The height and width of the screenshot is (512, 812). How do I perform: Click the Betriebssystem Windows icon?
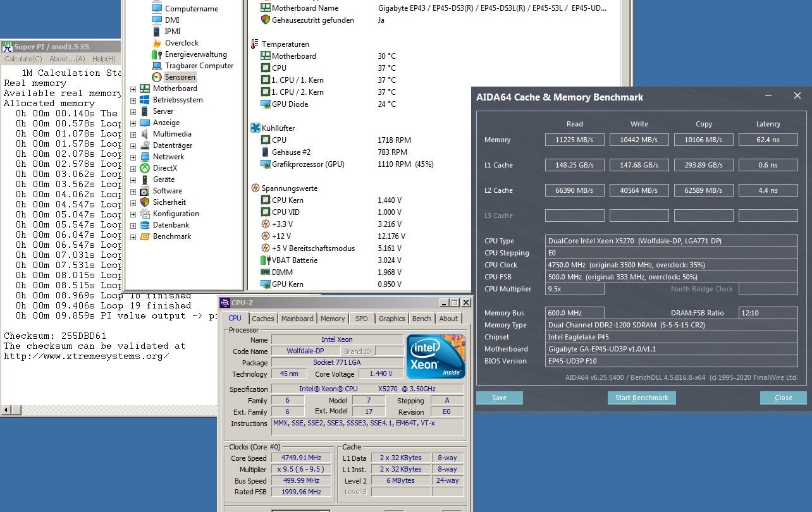(x=144, y=99)
